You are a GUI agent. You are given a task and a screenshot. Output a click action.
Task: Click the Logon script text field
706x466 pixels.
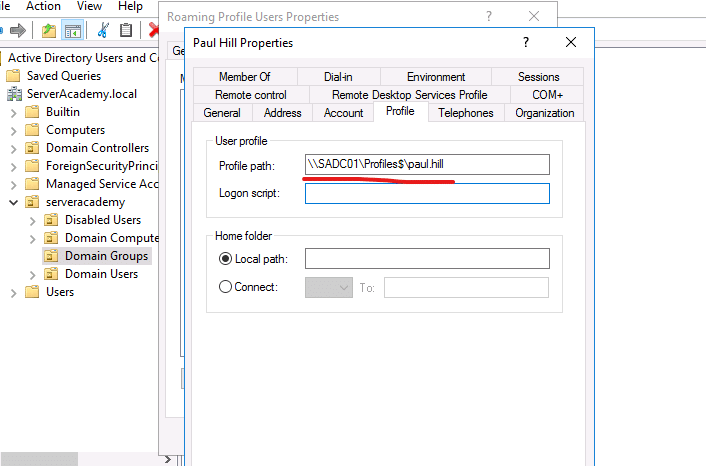coord(427,194)
